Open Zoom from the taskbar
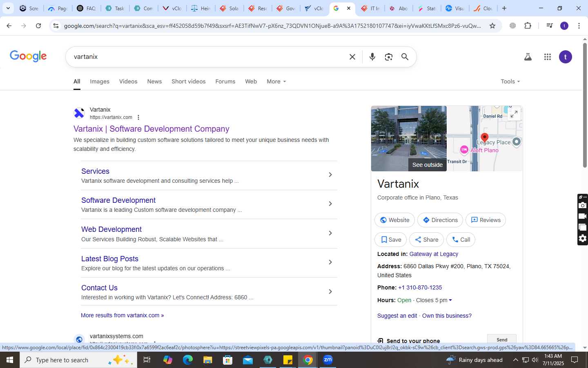588x368 pixels. 328,360
